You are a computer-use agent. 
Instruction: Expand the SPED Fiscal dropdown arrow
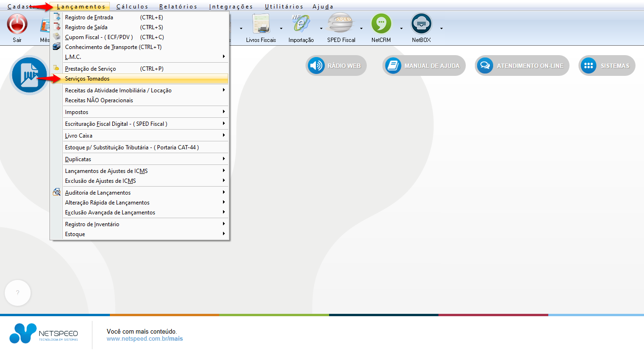pos(361,28)
